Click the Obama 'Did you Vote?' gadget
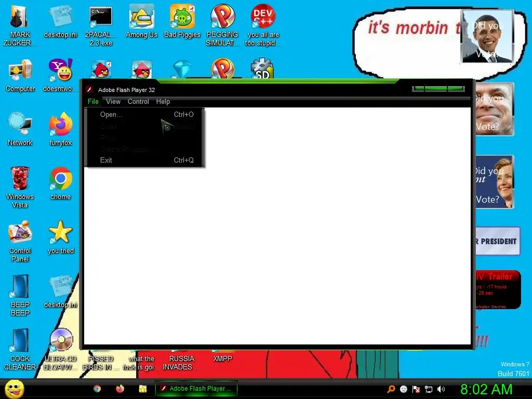This screenshot has width=532, height=399. click(487, 36)
